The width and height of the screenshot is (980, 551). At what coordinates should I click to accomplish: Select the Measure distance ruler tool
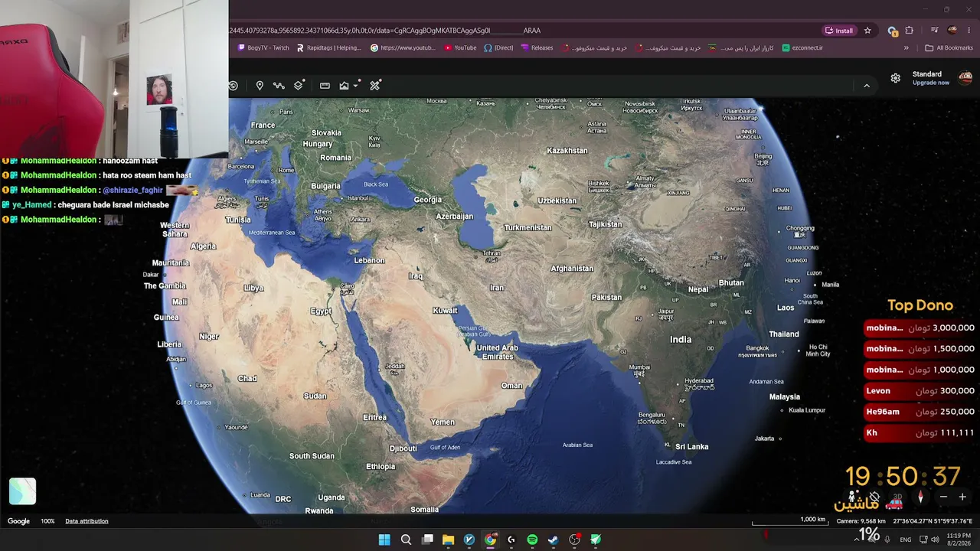(x=325, y=86)
